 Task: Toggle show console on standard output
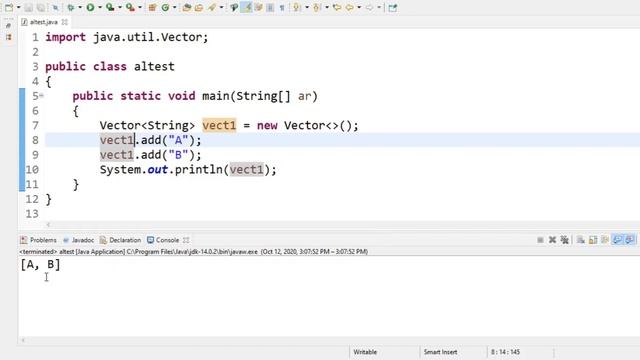click(x=617, y=240)
